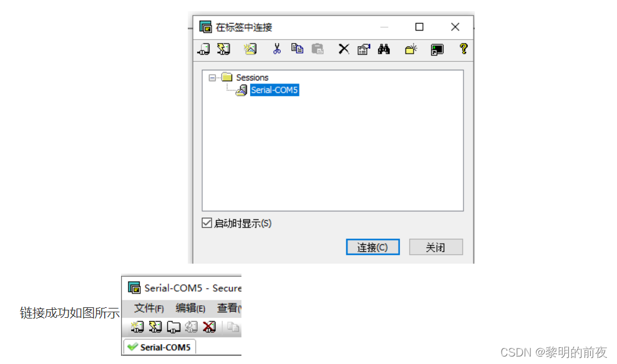617x364 pixels.
Task: Click the Quick Connect lightning icon
Action: coord(223,49)
